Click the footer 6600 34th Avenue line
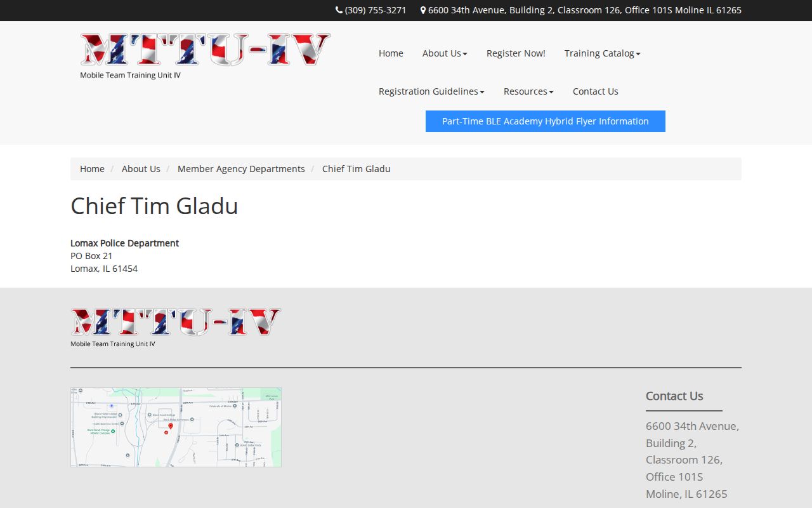The width and height of the screenshot is (812, 508). [x=692, y=426]
